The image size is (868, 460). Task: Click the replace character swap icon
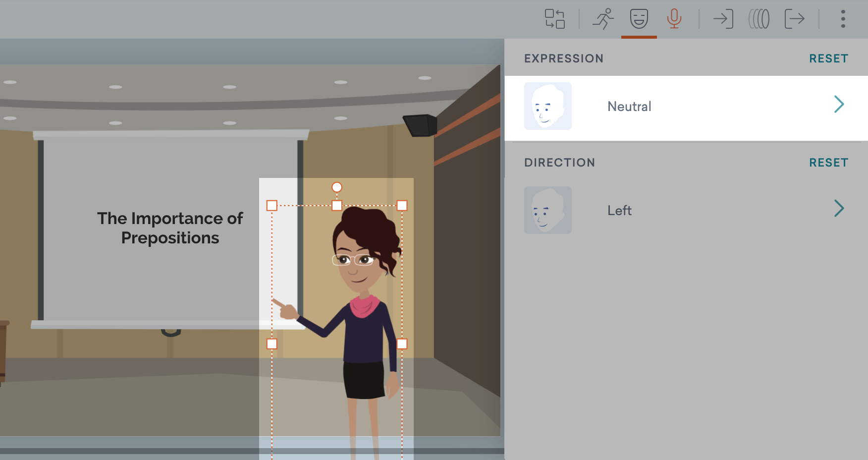tap(554, 19)
